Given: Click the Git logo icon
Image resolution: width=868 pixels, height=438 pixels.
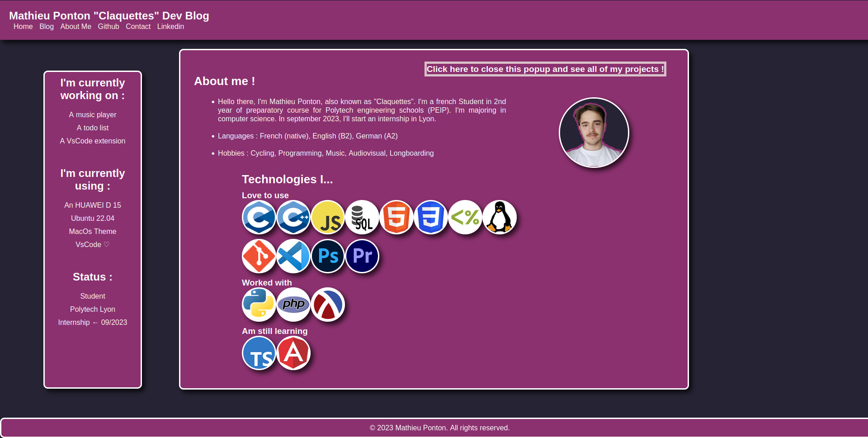Looking at the screenshot, I should [259, 256].
